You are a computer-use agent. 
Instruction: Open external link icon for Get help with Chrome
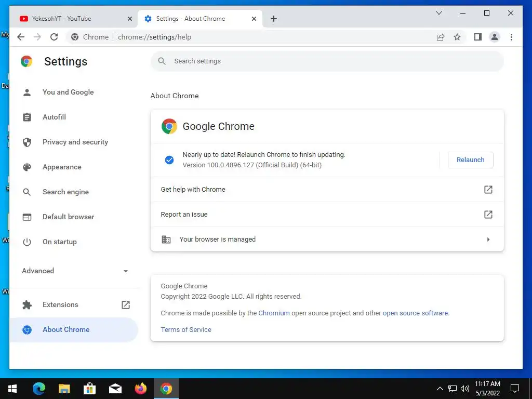click(488, 189)
